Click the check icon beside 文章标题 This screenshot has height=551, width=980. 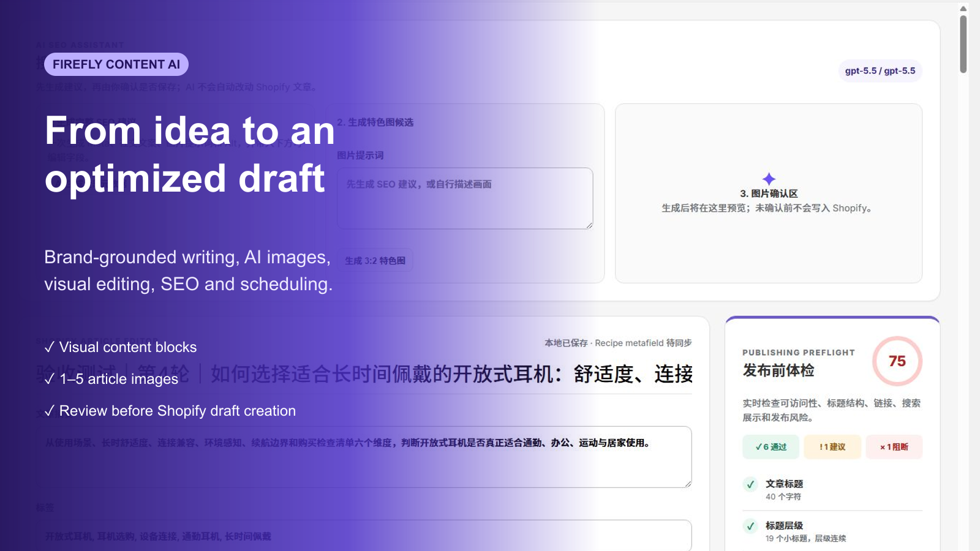pos(750,484)
